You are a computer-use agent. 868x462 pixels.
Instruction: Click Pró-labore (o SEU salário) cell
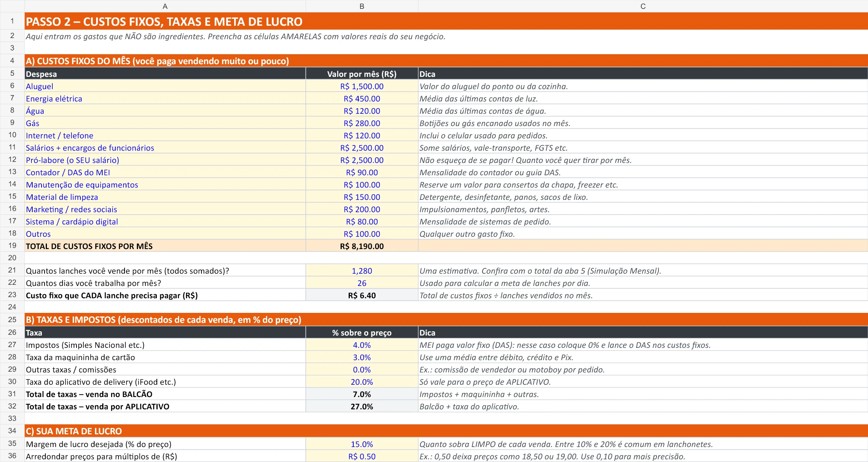click(x=165, y=160)
